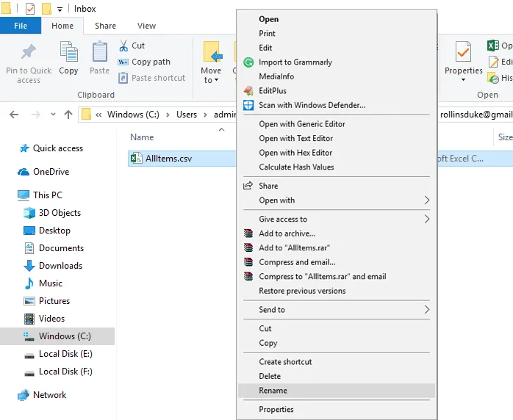Choose Rename from the context menu
Viewport: 513px width, 420px height.
click(273, 391)
